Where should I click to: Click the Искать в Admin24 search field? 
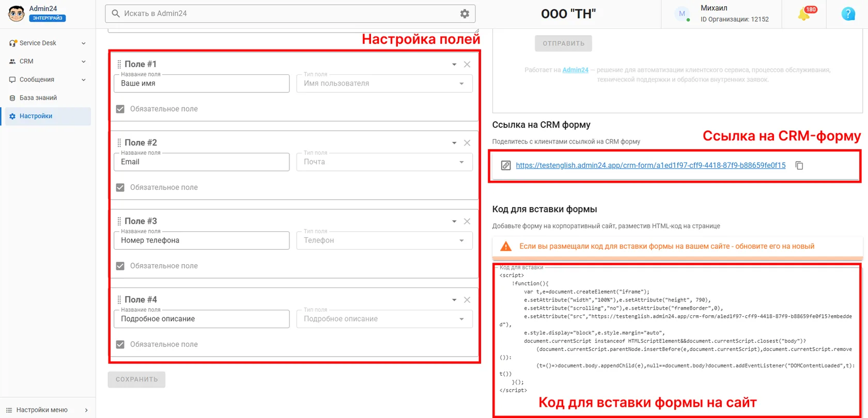[290, 14]
